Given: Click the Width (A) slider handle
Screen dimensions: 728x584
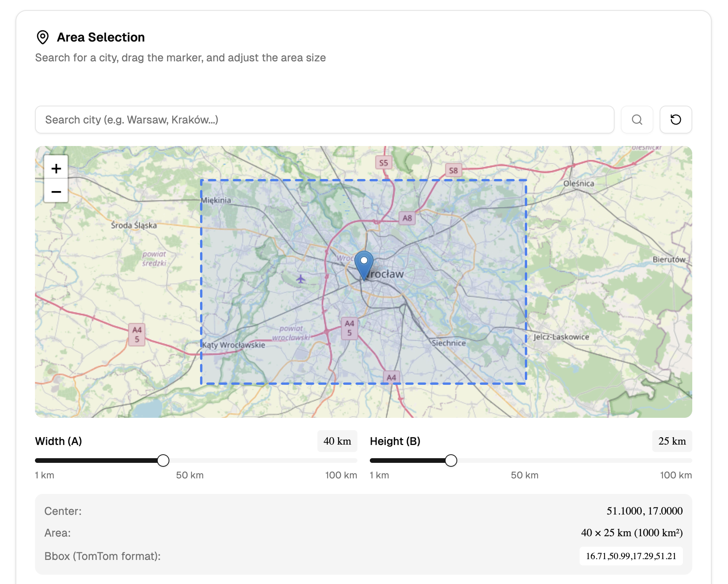Looking at the screenshot, I should pyautogui.click(x=163, y=461).
